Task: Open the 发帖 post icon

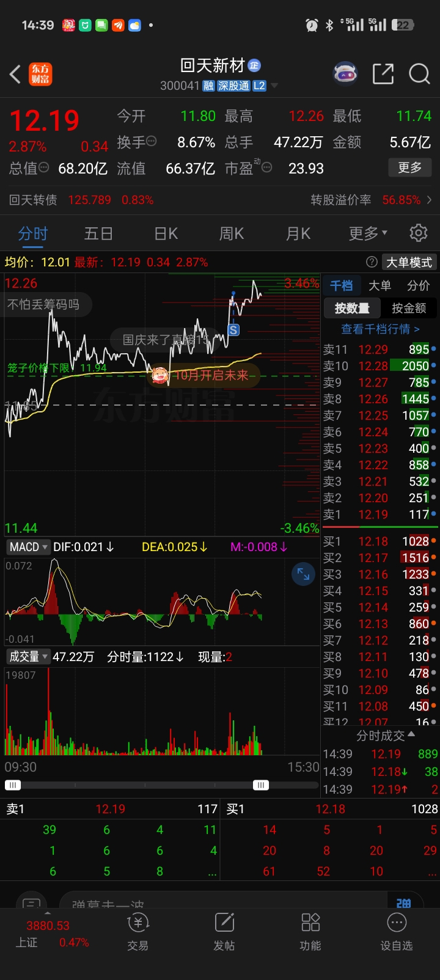Action: pyautogui.click(x=224, y=932)
